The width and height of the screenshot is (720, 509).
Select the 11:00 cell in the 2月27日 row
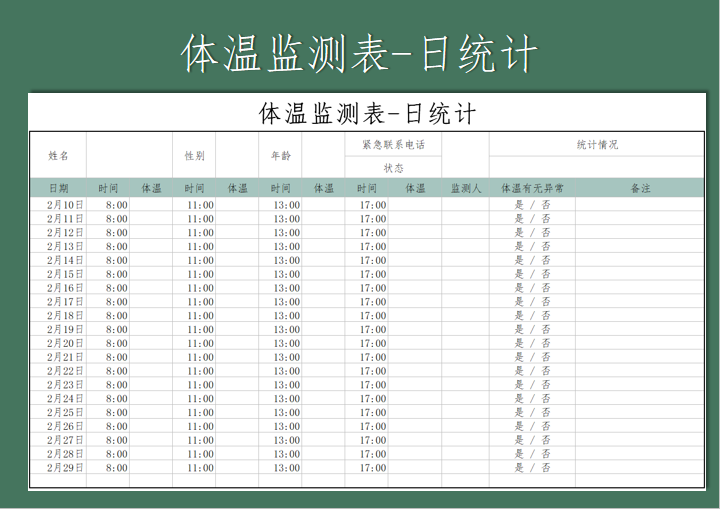194,440
